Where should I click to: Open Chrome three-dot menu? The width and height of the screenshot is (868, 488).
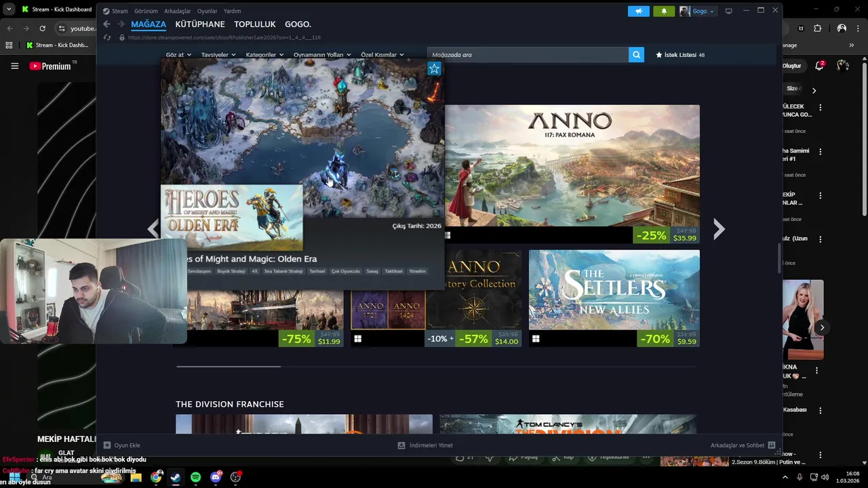[x=859, y=28]
